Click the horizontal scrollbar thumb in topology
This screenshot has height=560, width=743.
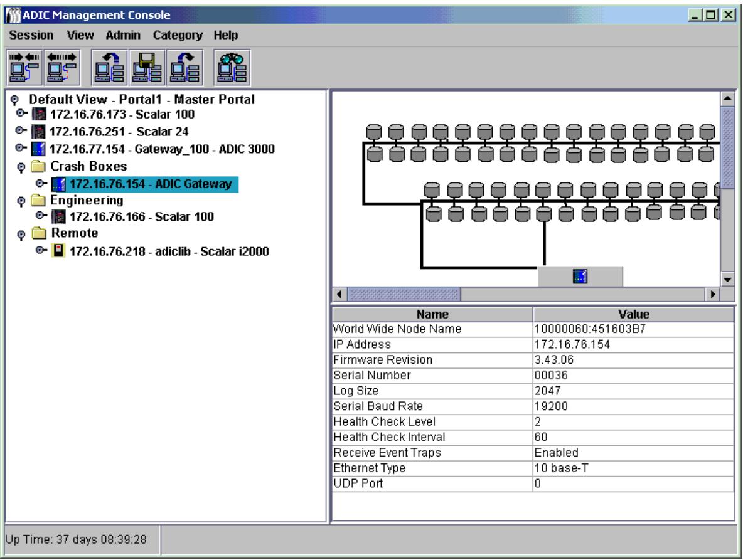[404, 294]
